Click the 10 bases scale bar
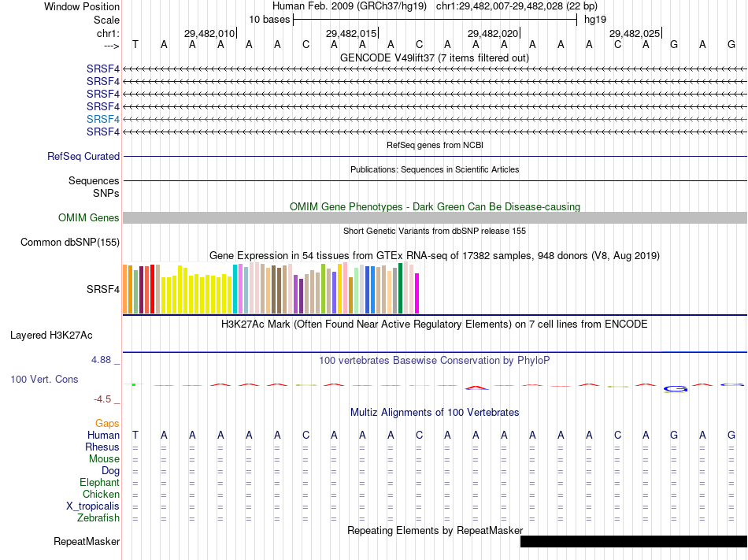Image resolution: width=748 pixels, height=560 pixels. [435, 18]
